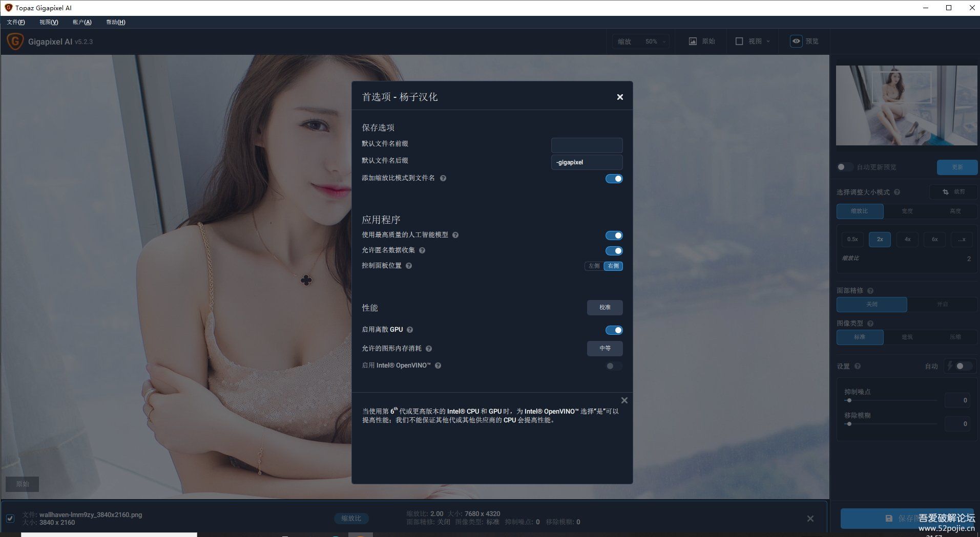Click the help icon beside 控制面板位置

(409, 266)
